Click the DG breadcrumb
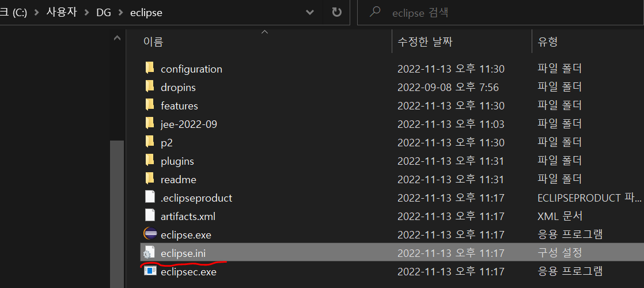644x288 pixels. (x=103, y=13)
